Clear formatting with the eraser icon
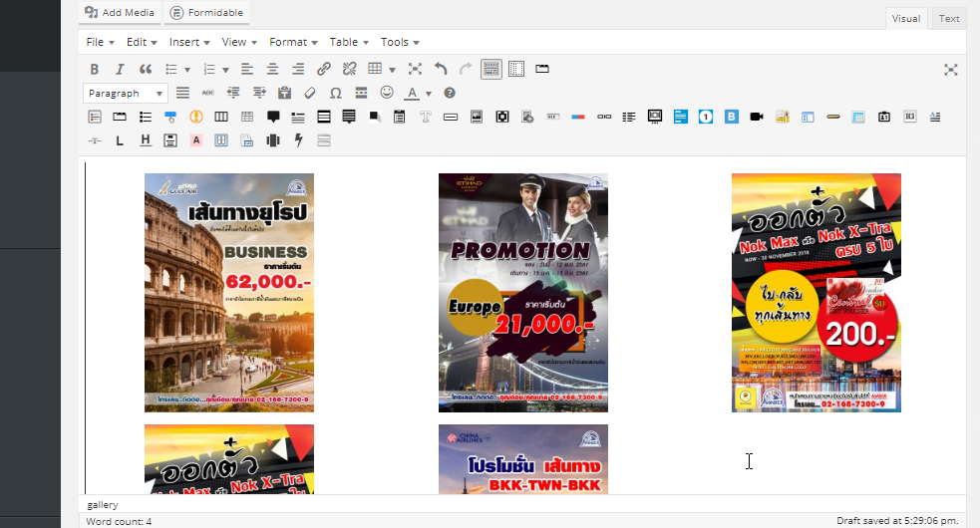 click(310, 93)
